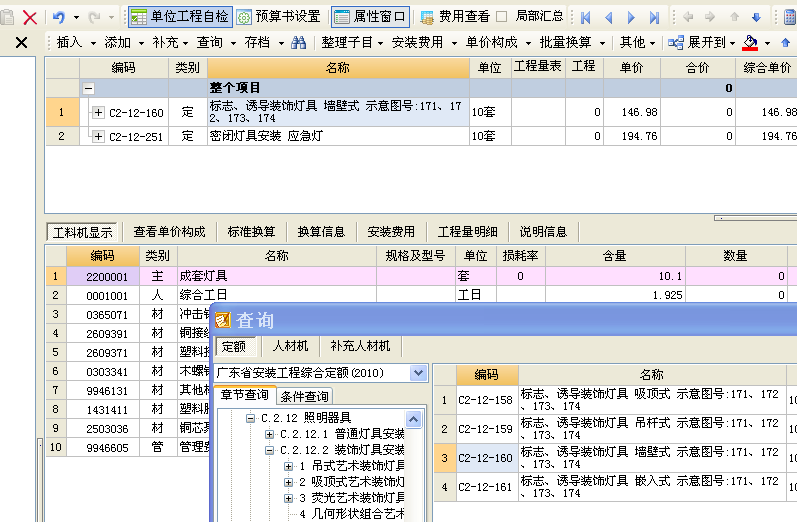Screen dimensions: 797x522
Task: Switch to 章节查询 tab
Action: tap(244, 395)
